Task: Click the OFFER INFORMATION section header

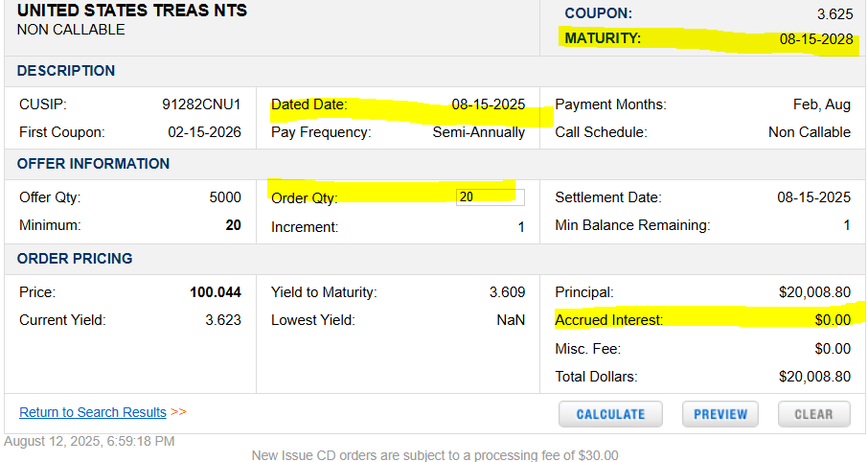Action: coord(94,164)
